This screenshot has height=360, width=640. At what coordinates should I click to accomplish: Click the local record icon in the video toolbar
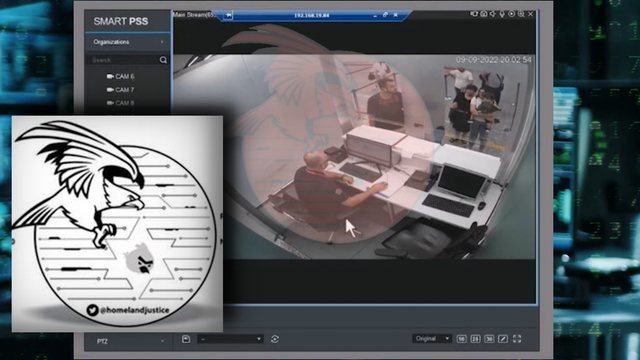point(474,14)
